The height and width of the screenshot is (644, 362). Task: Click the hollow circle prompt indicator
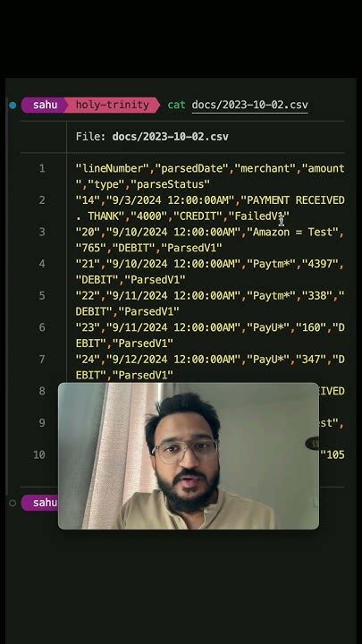pos(13,503)
